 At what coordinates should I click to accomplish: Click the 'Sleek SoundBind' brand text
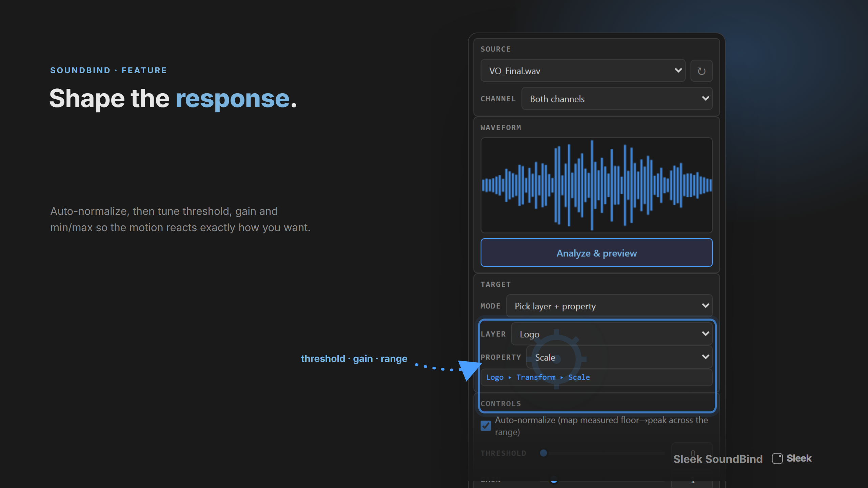[718, 459]
